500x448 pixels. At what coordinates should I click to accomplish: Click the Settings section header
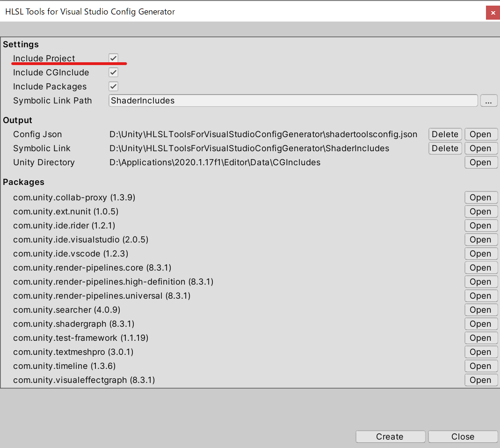[21, 44]
